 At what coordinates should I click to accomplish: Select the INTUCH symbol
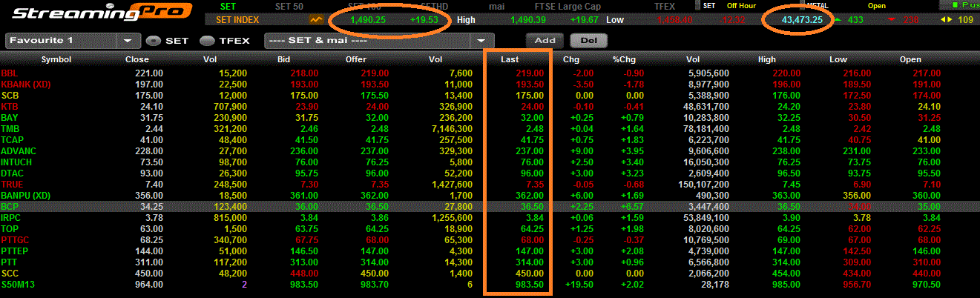point(17,162)
